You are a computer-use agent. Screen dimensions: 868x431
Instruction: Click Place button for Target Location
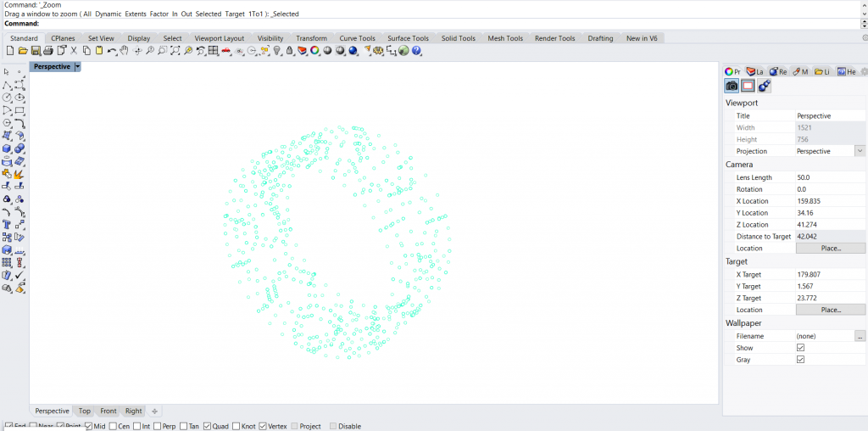(831, 310)
